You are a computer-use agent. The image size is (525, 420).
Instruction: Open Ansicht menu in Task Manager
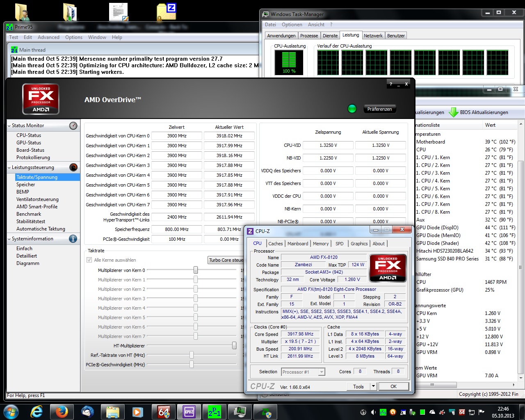click(x=316, y=25)
